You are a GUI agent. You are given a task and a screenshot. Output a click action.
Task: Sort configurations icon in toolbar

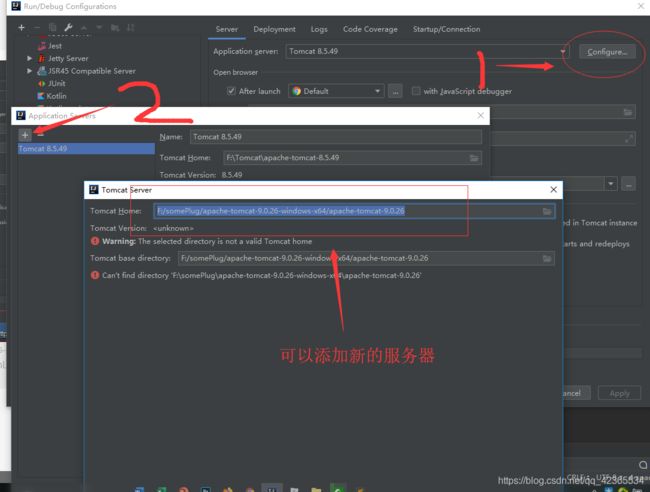(131, 28)
